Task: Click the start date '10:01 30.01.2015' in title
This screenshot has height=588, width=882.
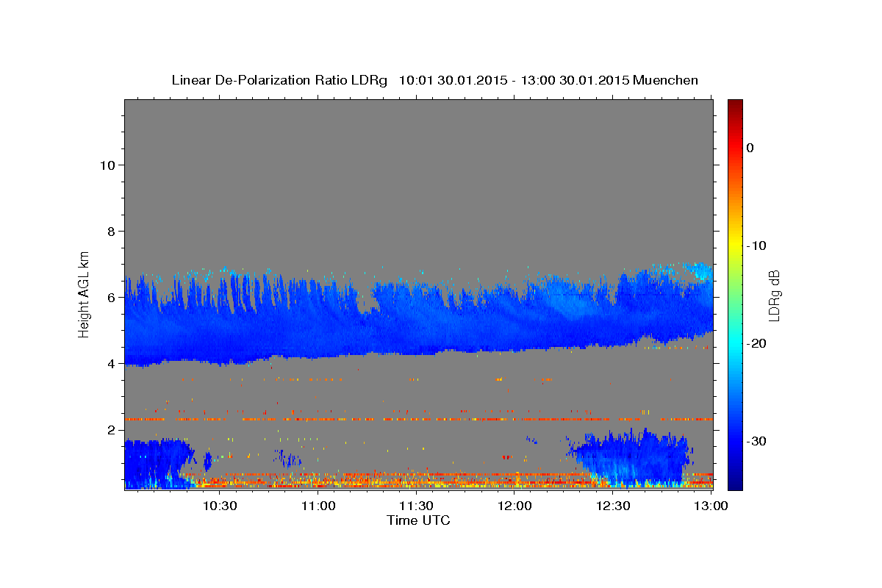Action: [453, 80]
